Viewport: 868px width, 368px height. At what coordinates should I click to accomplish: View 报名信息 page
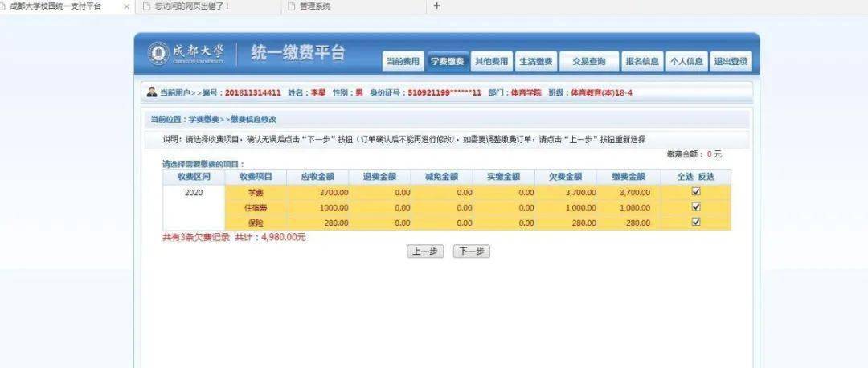click(642, 61)
